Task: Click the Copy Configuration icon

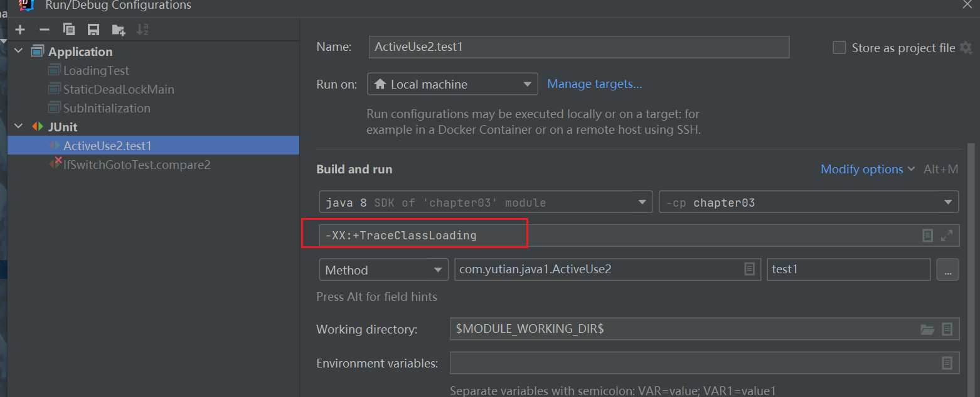Action: pos(69,30)
